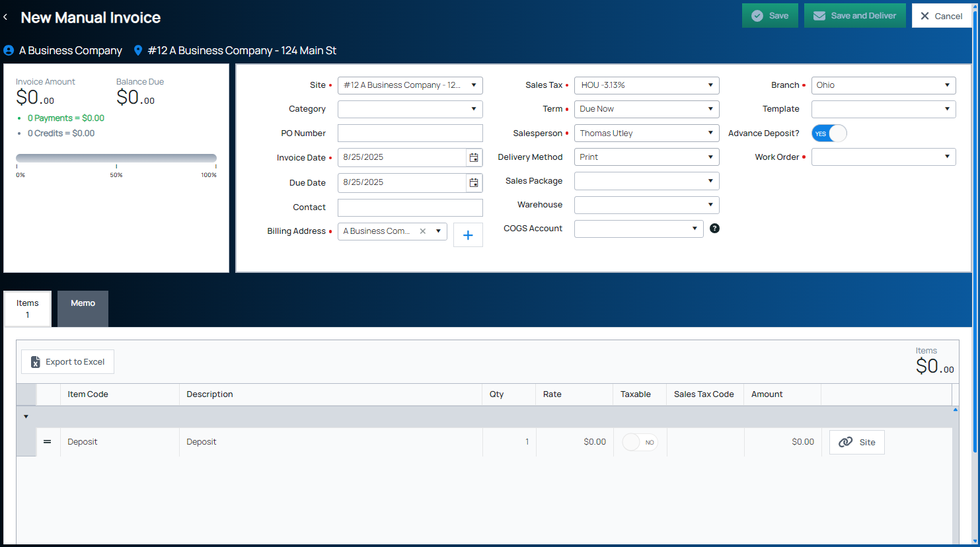Click the Amount cell in Deposit row
The width and height of the screenshot is (980, 547).
[x=782, y=442]
